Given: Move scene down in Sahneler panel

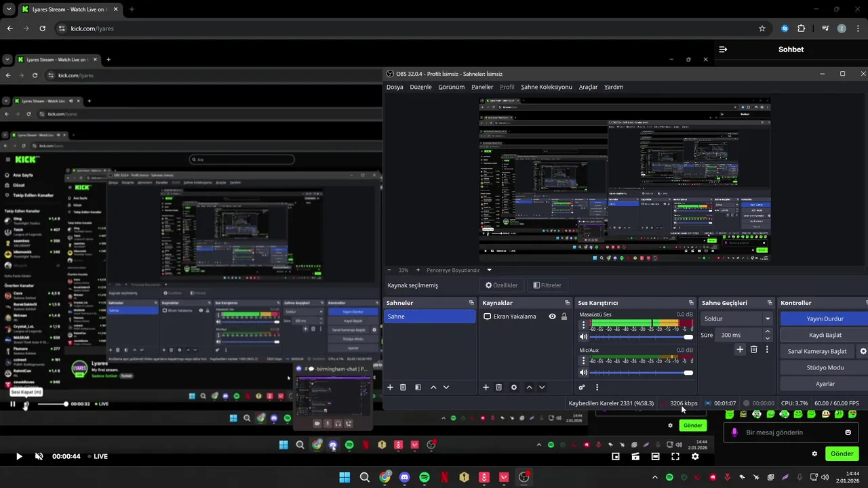Looking at the screenshot, I should [x=446, y=387].
